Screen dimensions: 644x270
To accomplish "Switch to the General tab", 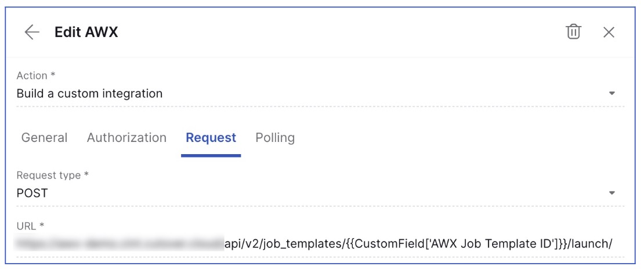I will [x=44, y=138].
